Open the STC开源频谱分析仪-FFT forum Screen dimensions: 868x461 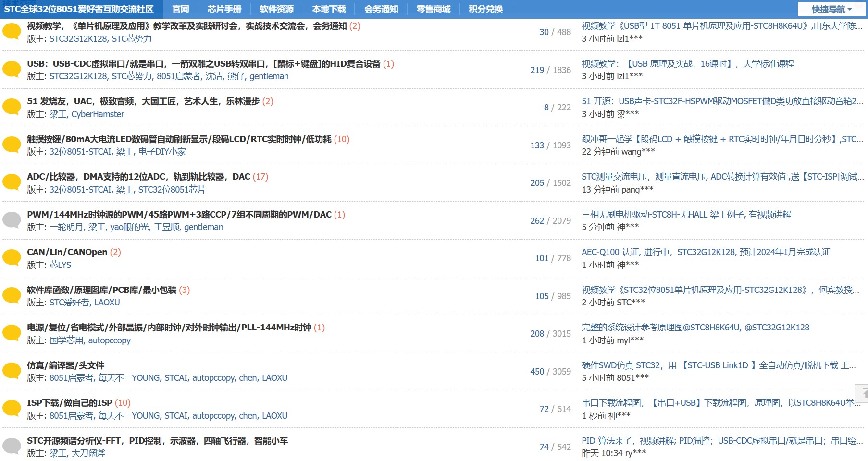pyautogui.click(x=158, y=441)
